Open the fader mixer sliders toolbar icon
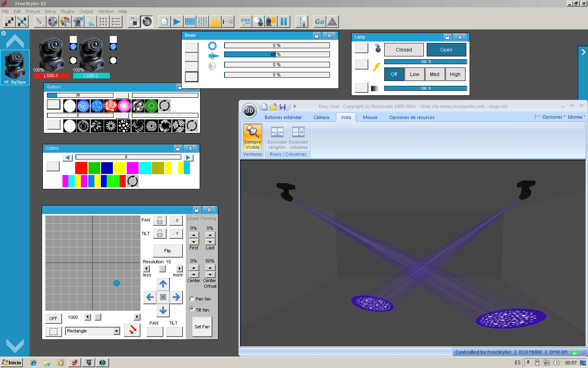Viewport: 588px width, 368px height. point(203,22)
